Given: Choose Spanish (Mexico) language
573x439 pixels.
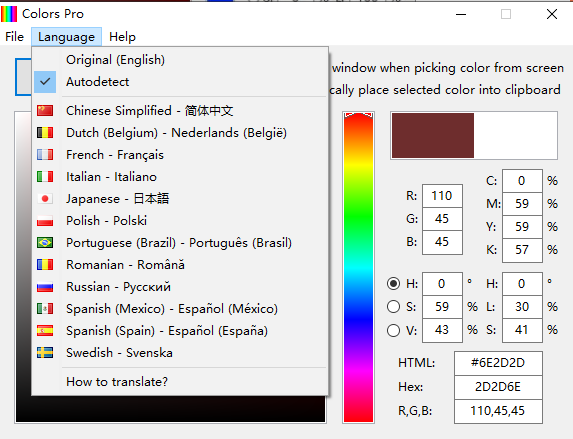Looking at the screenshot, I should 180,309.
